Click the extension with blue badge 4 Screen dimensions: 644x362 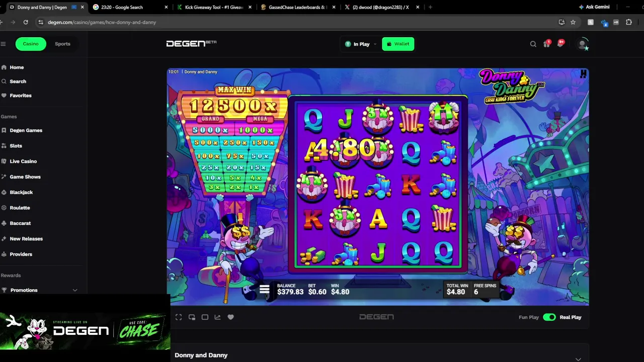[604, 23]
